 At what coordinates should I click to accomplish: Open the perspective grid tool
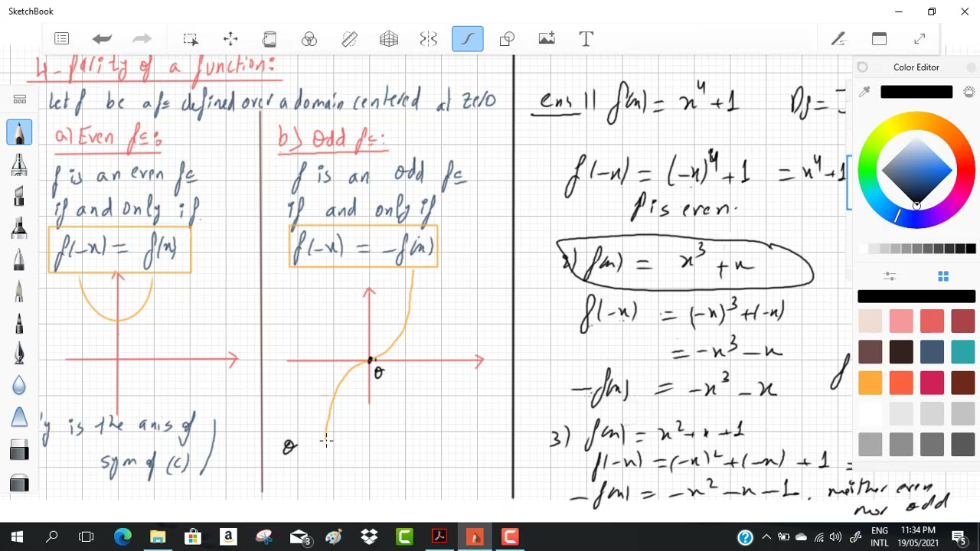tap(389, 38)
